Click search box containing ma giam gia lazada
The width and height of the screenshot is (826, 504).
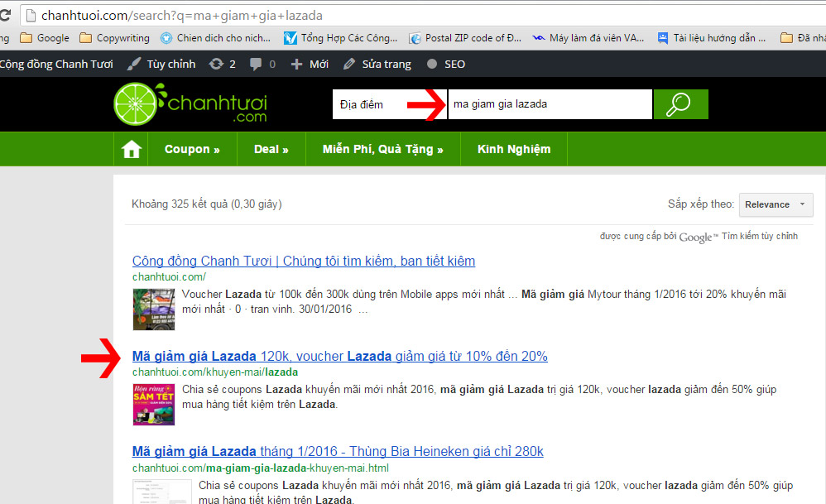coord(550,104)
